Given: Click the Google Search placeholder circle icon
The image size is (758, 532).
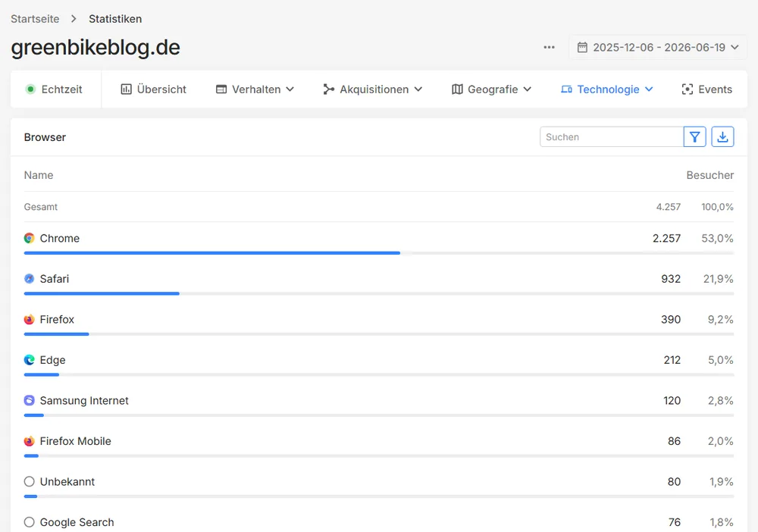Looking at the screenshot, I should coord(30,522).
